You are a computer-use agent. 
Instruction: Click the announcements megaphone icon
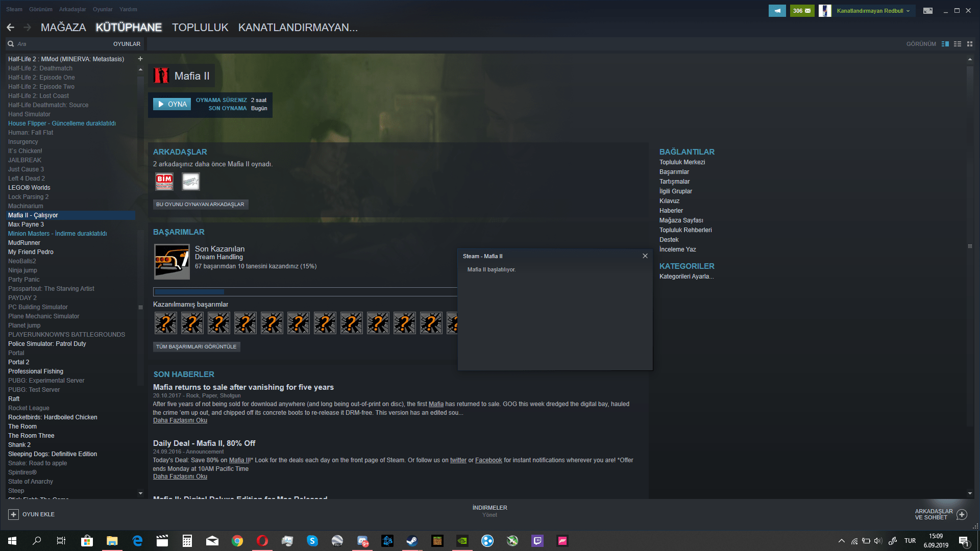tap(777, 11)
